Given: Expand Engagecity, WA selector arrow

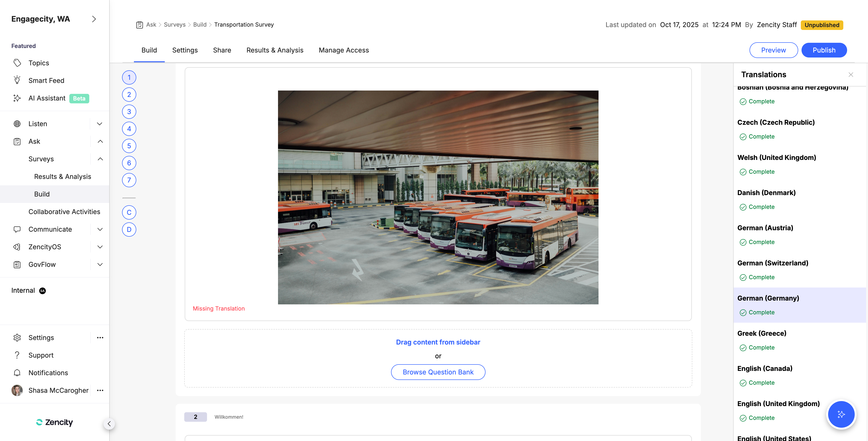Looking at the screenshot, I should (94, 19).
